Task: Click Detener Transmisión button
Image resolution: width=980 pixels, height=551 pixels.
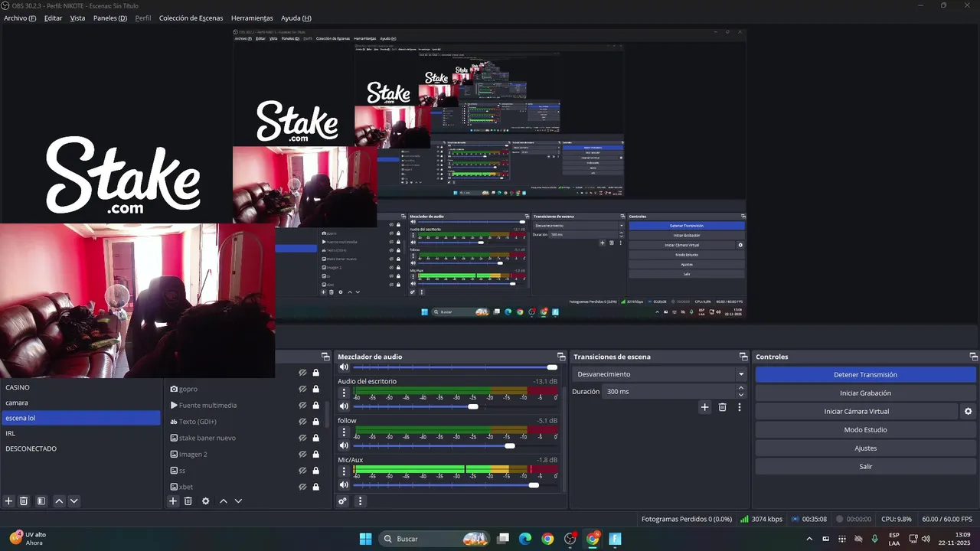Action: click(865, 374)
